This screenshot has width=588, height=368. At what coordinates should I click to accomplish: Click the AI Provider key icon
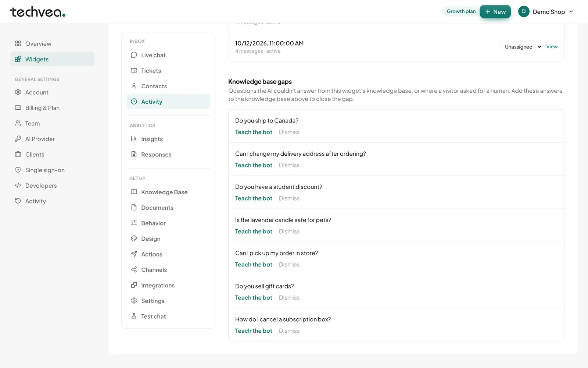tap(18, 139)
